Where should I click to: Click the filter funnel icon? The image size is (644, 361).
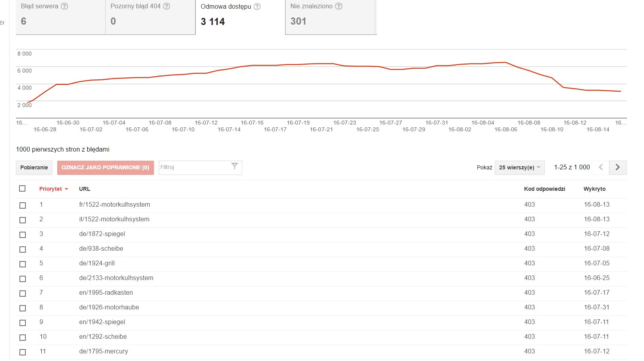(235, 166)
